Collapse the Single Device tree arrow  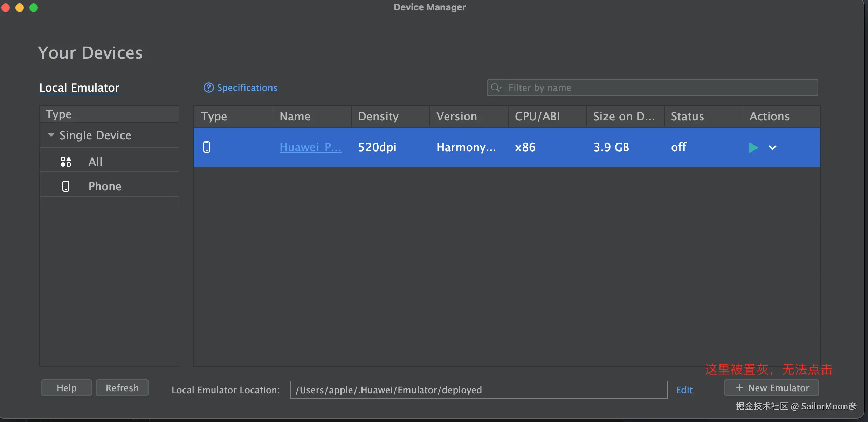tap(51, 135)
